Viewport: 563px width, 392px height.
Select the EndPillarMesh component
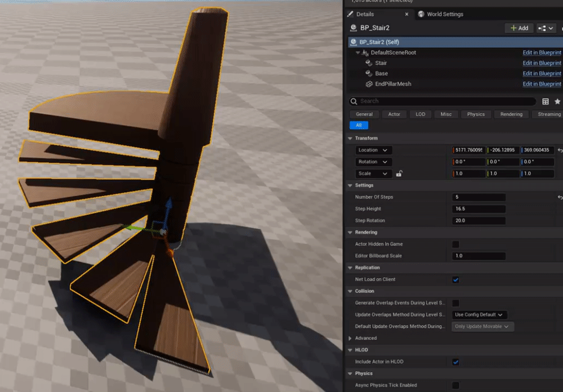[393, 84]
